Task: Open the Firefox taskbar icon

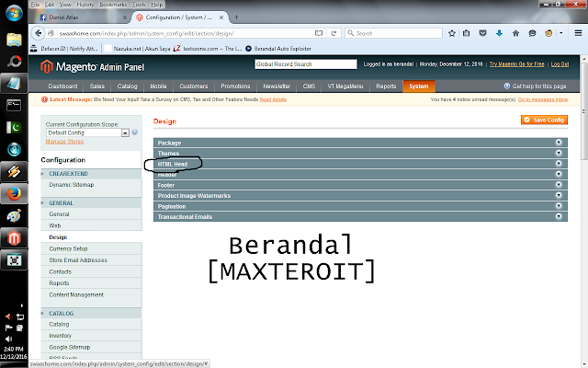Action: (14, 194)
